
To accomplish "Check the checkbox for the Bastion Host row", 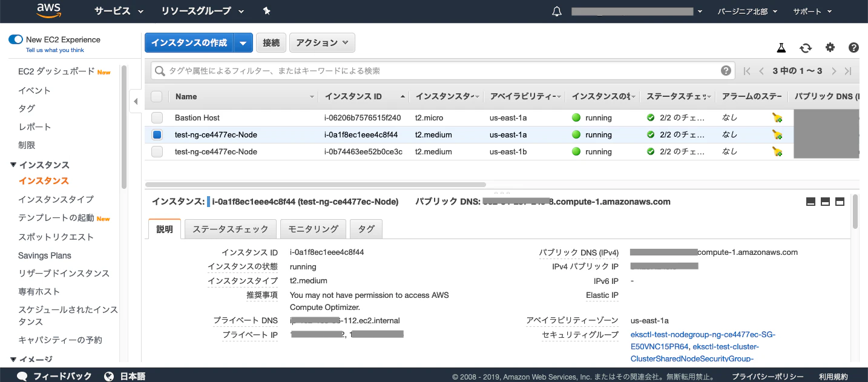I will click(x=156, y=117).
